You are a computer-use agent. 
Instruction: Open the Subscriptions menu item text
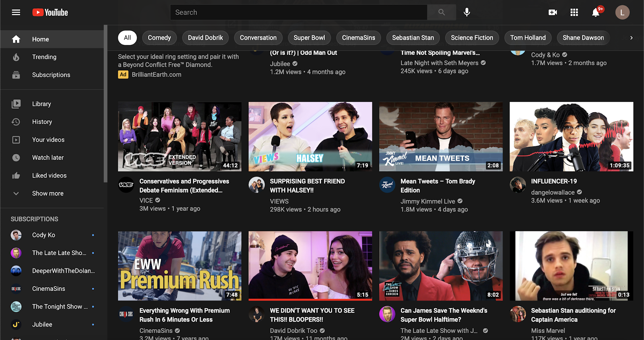tap(51, 75)
